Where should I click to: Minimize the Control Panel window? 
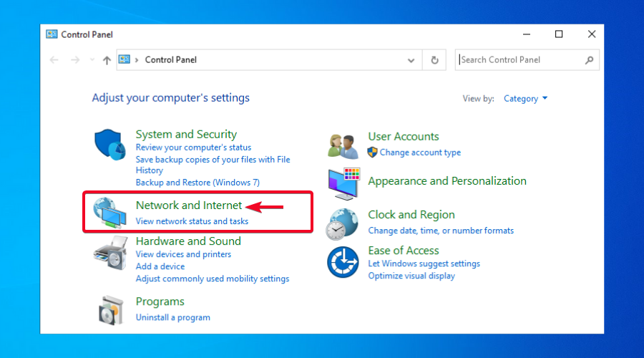(527, 34)
